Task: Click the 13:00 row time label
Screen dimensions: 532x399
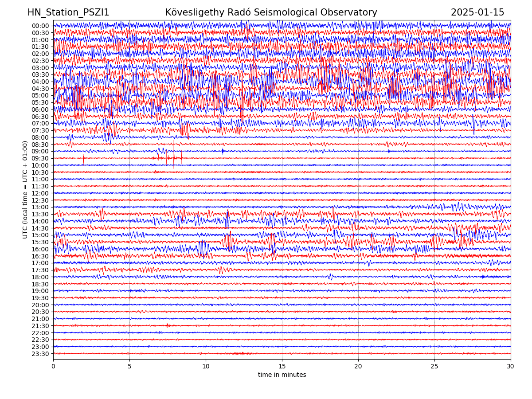Action: (40, 207)
